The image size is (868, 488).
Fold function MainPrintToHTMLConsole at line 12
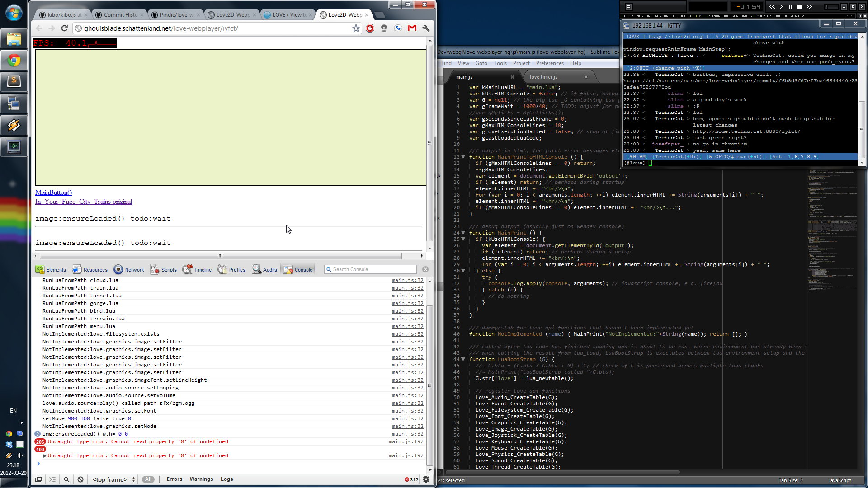pos(463,157)
